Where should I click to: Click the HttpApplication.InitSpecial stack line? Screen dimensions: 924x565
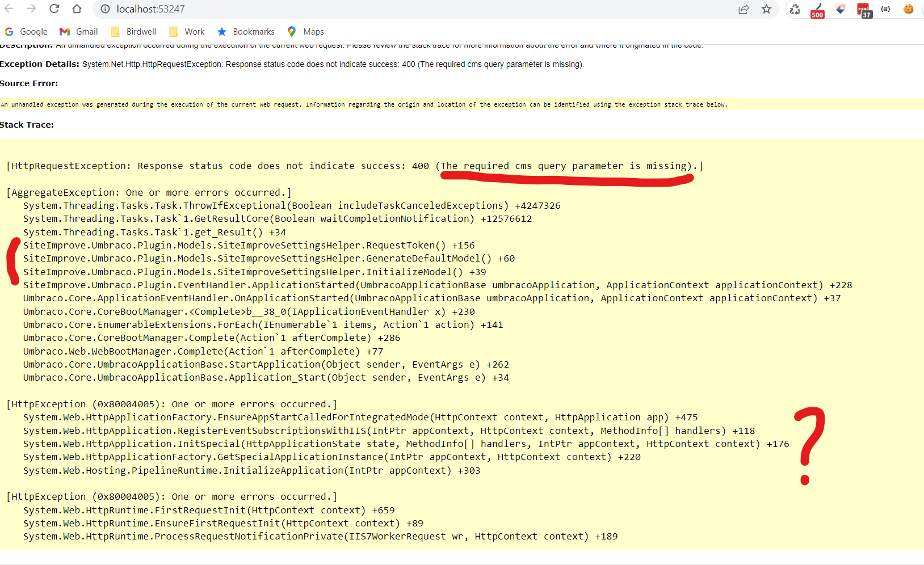tap(406, 444)
